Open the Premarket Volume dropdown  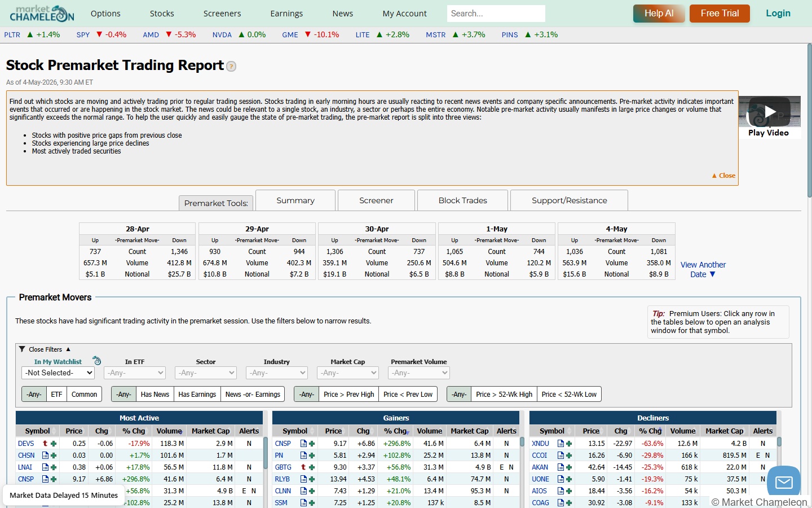point(419,373)
